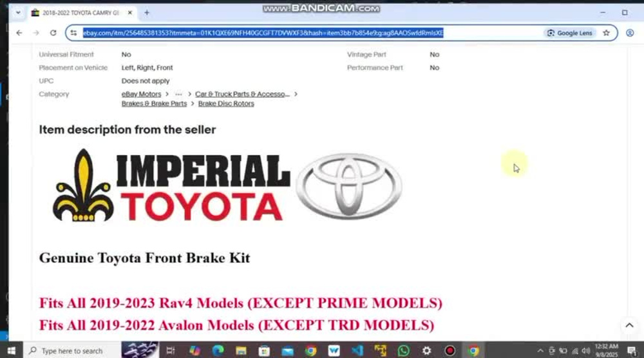Close the 2018-2022 Toyota Camry tab
The width and height of the screenshot is (644, 358).
(130, 13)
